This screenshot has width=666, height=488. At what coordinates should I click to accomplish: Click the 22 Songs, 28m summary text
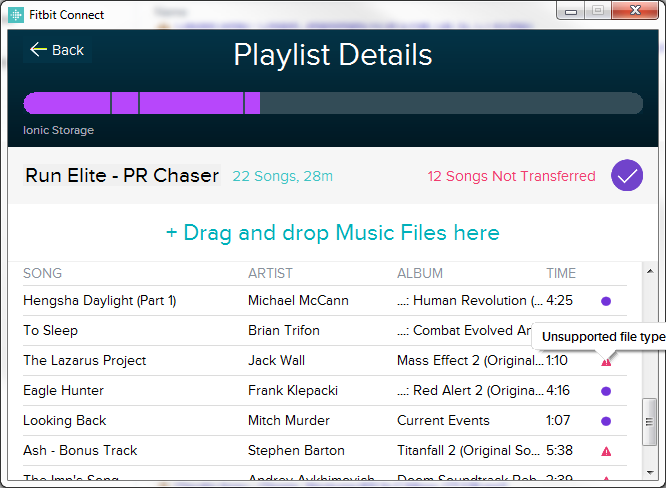(282, 176)
